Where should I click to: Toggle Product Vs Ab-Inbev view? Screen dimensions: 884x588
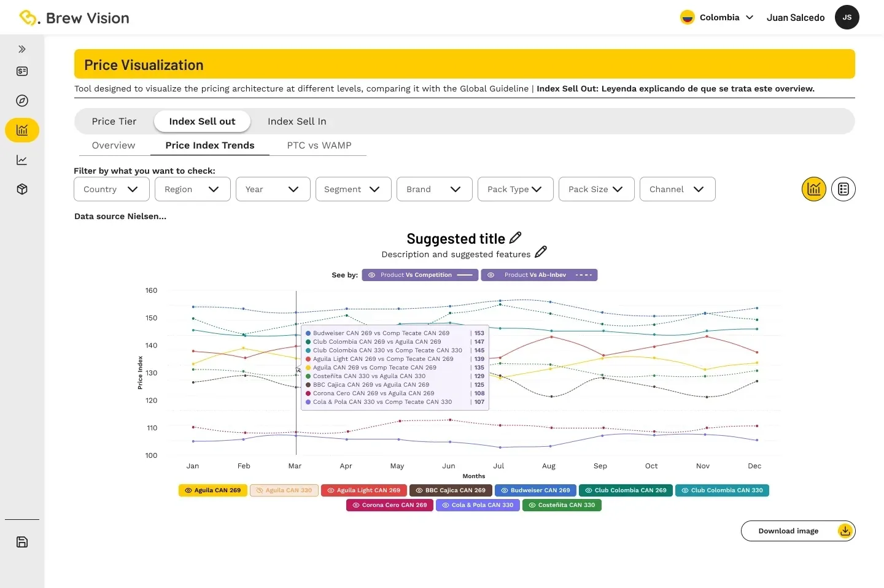pyautogui.click(x=539, y=275)
